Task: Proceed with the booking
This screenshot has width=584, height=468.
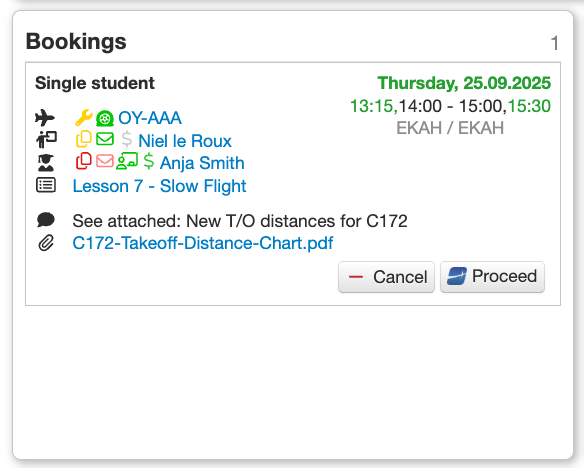Action: (492, 277)
